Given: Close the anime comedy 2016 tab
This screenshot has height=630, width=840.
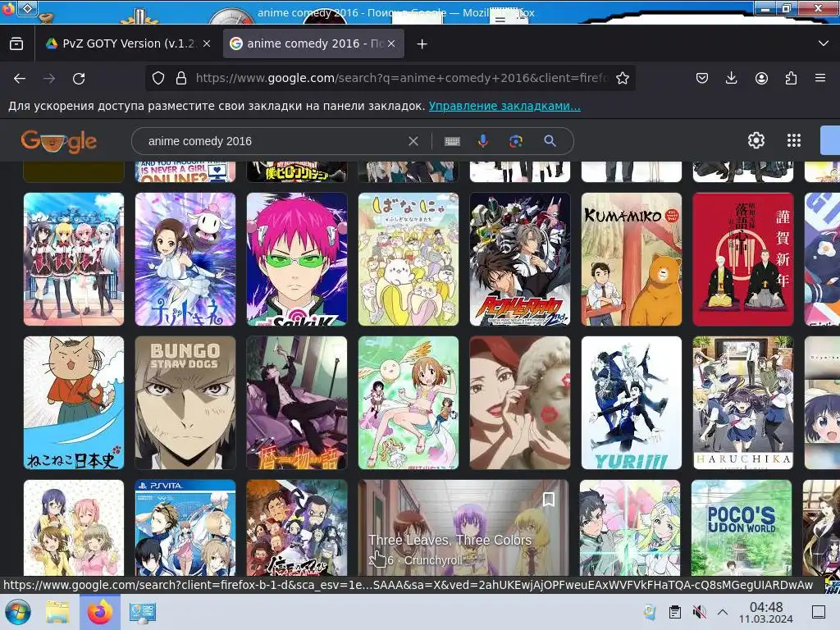Looking at the screenshot, I should point(391,43).
